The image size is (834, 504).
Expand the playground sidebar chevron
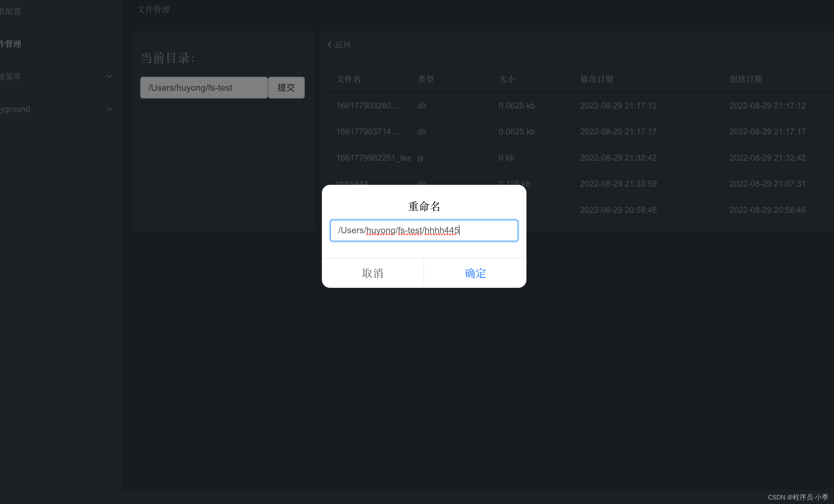109,109
